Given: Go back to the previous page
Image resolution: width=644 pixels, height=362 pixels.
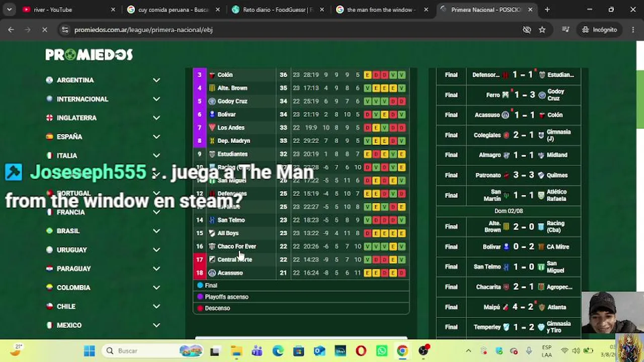Looking at the screenshot, I should click(11, 30).
